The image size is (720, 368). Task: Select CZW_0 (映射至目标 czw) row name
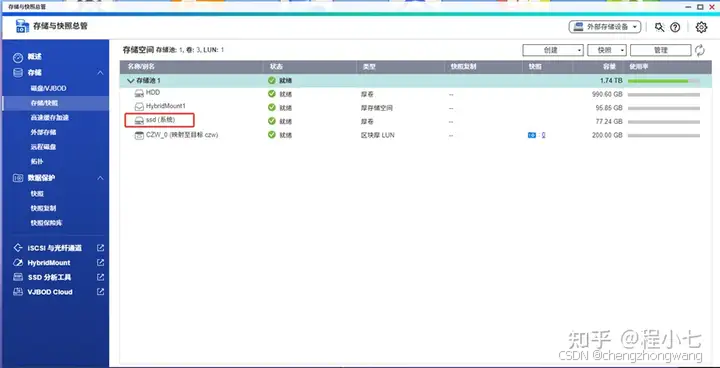(182, 135)
